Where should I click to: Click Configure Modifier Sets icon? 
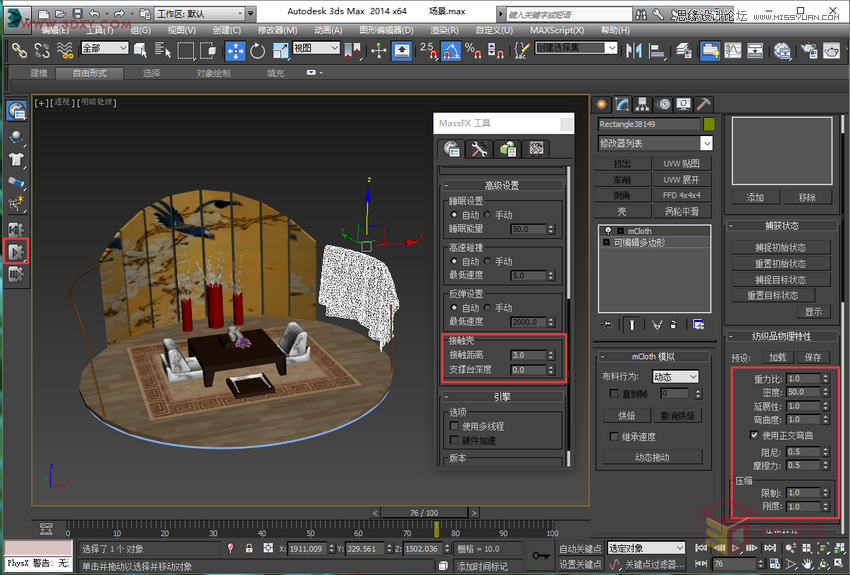coord(698,325)
